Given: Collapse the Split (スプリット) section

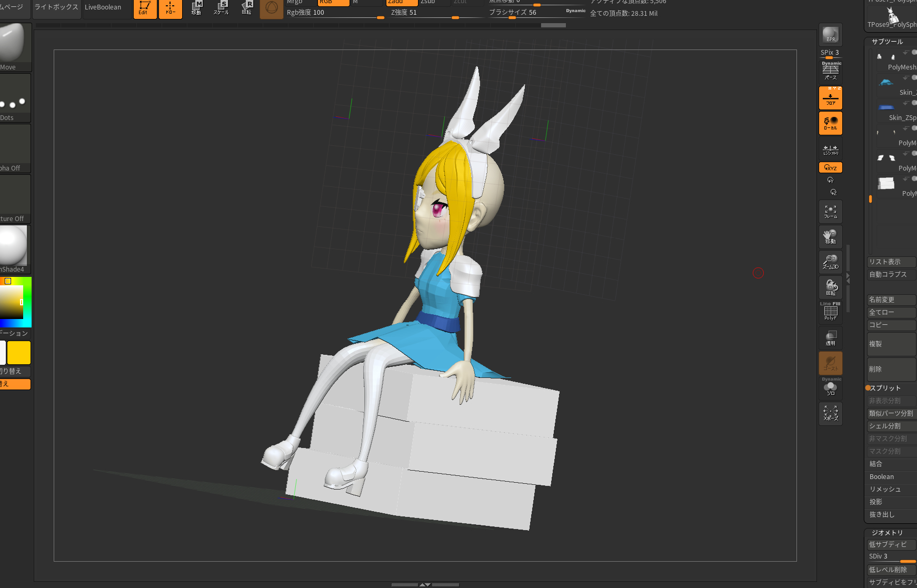Looking at the screenshot, I should [885, 388].
